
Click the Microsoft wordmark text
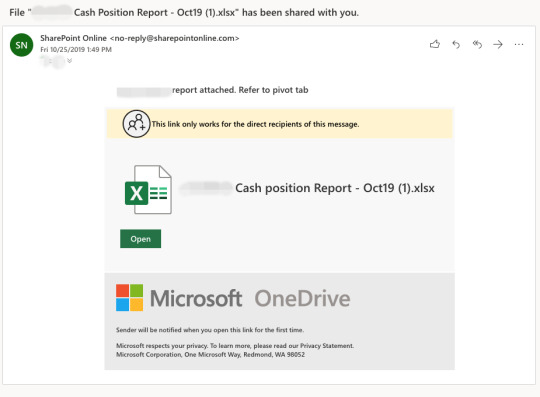(x=196, y=298)
